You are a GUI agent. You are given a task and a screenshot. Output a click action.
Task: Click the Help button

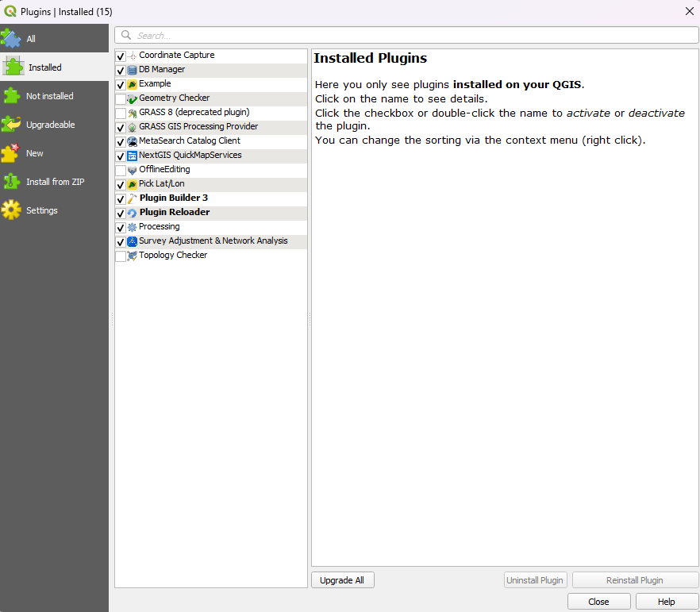tap(667, 602)
